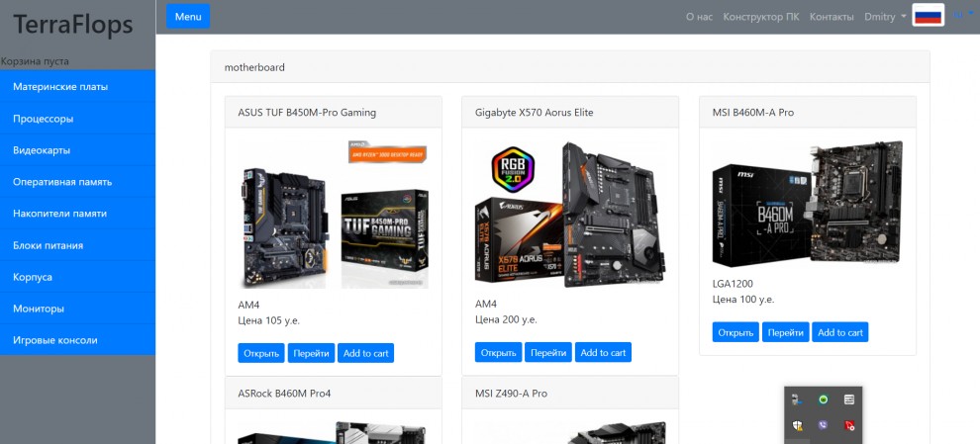Viewport: 980px width, 444px height.
Task: Click 'Цена 100 у.е.' price text
Action: [x=743, y=299]
